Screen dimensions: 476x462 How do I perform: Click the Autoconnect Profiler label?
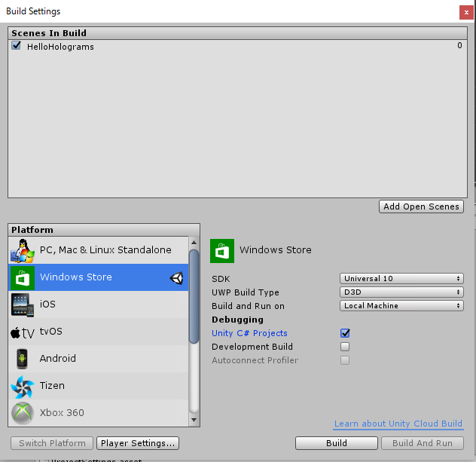coord(255,360)
